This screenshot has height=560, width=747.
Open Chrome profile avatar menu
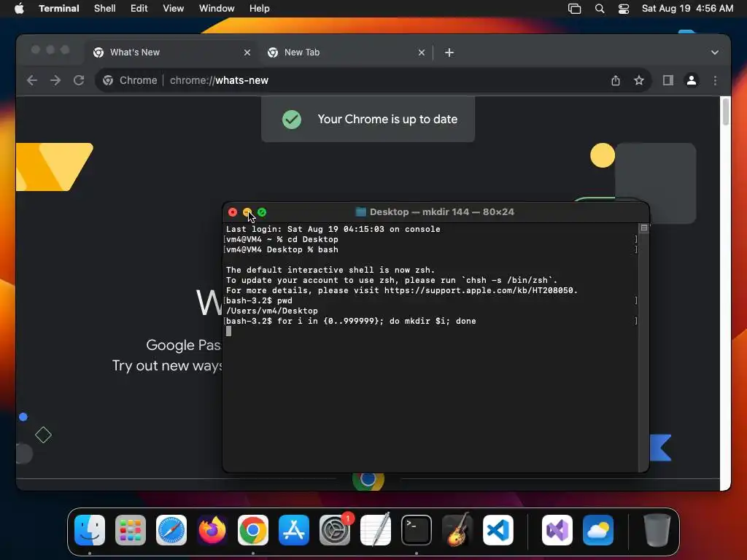coord(692,80)
